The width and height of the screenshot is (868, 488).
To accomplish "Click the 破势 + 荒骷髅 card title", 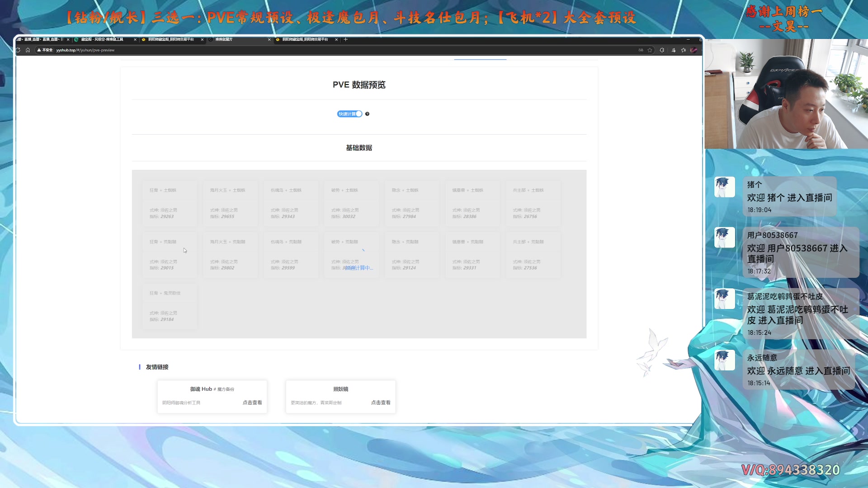I will click(344, 242).
